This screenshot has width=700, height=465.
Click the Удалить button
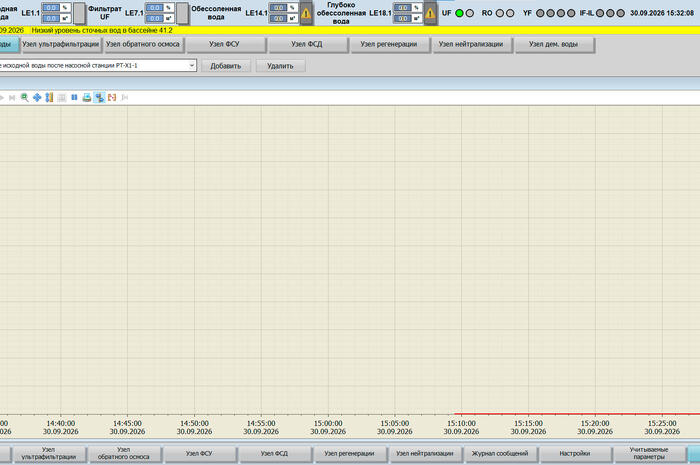[280, 66]
